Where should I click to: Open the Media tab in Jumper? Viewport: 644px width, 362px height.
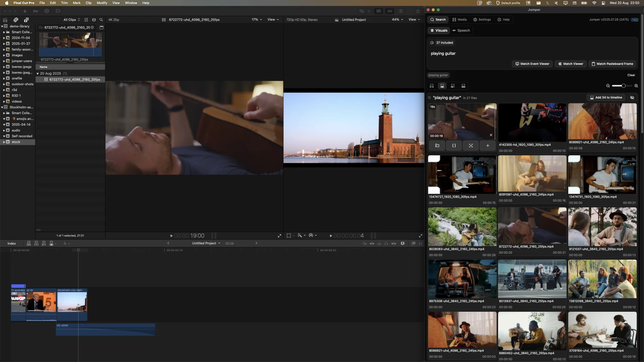click(459, 20)
